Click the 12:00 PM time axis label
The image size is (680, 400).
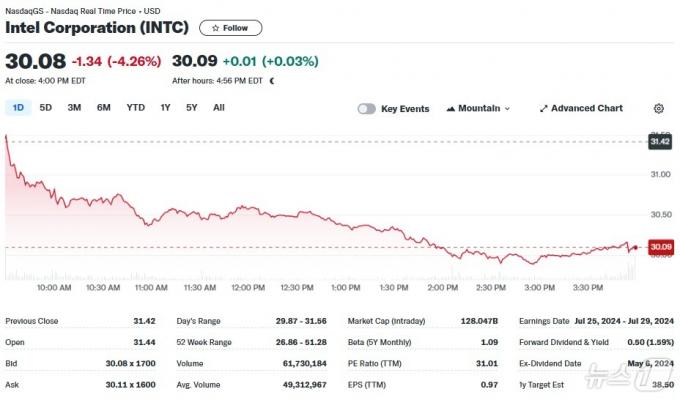(x=248, y=288)
